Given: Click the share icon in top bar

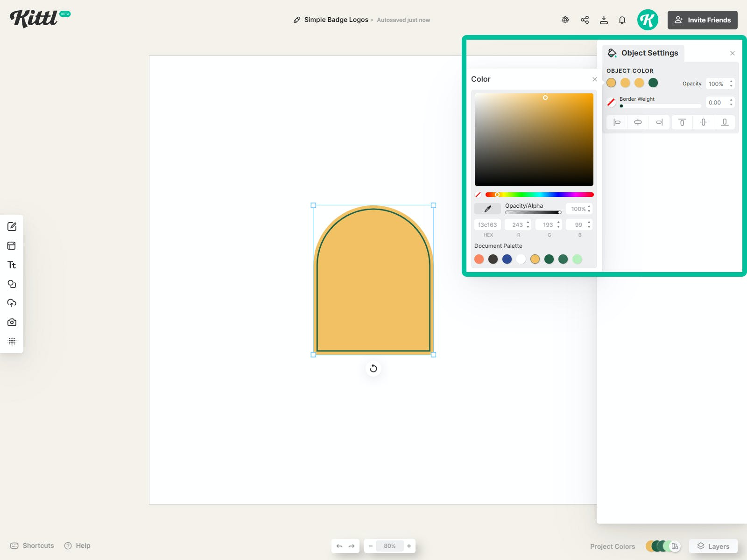Looking at the screenshot, I should pos(585,20).
